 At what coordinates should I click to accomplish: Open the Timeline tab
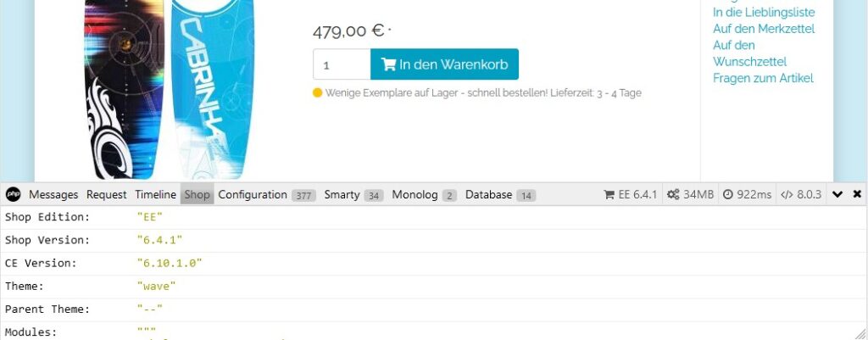coord(156,195)
